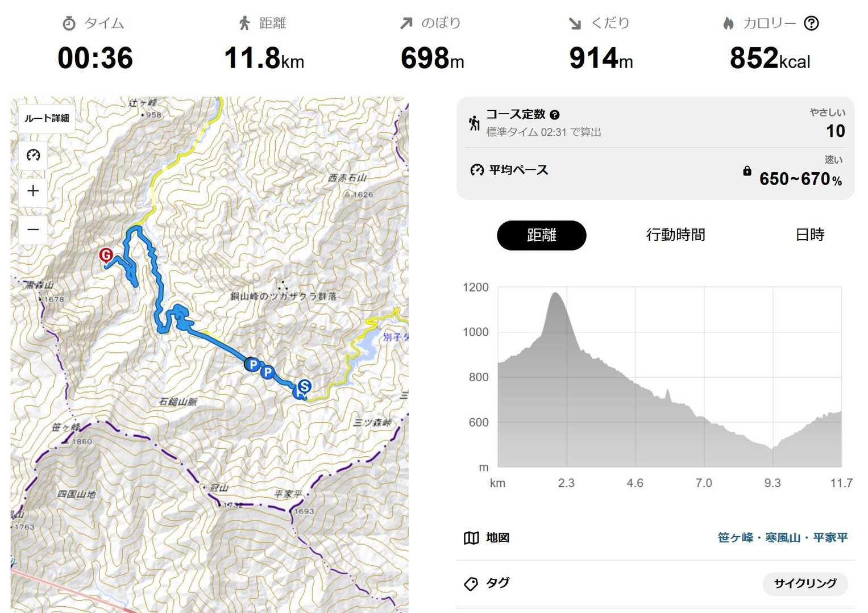Open the ルート詳細 route details button
The height and width of the screenshot is (613, 868).
47,118
